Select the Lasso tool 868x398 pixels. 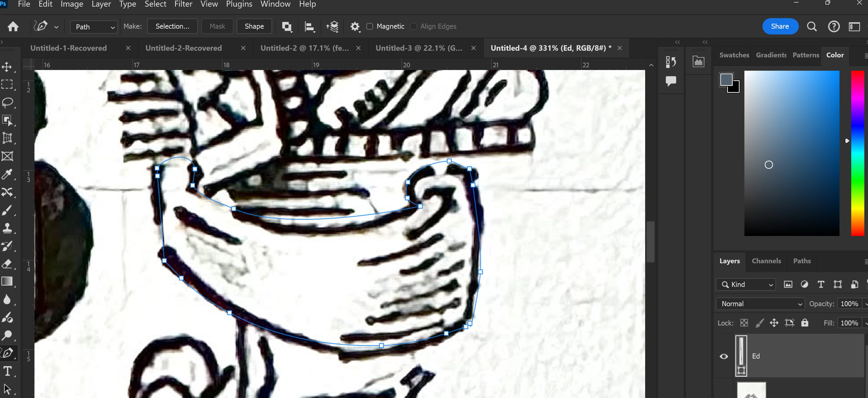(7, 102)
